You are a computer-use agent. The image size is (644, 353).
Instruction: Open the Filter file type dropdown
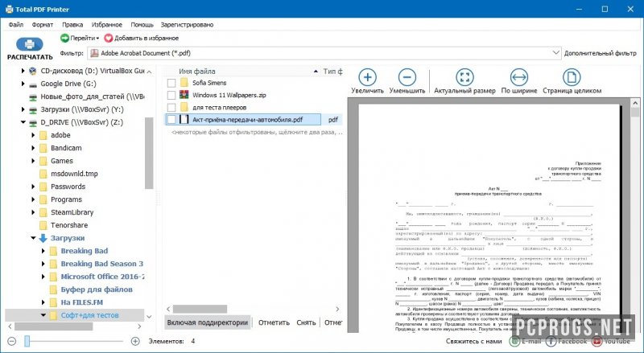click(555, 53)
